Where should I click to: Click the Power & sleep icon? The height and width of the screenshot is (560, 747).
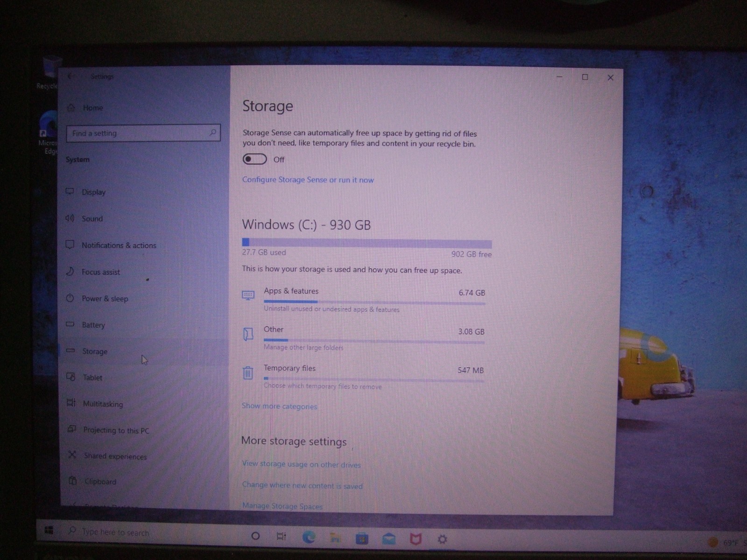pyautogui.click(x=70, y=298)
